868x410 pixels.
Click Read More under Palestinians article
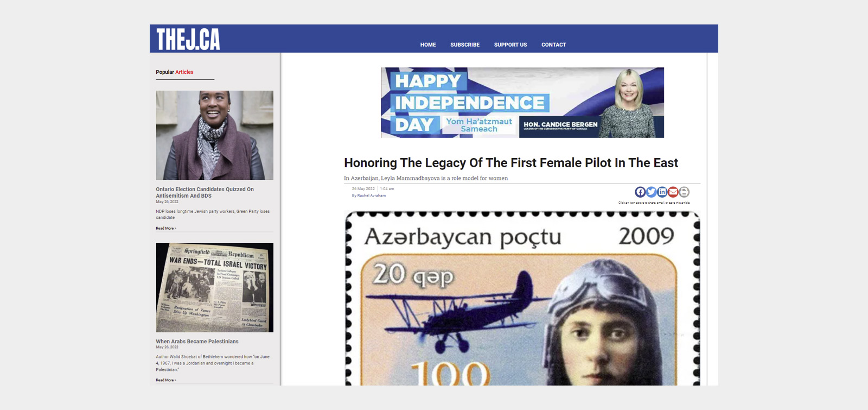(166, 380)
